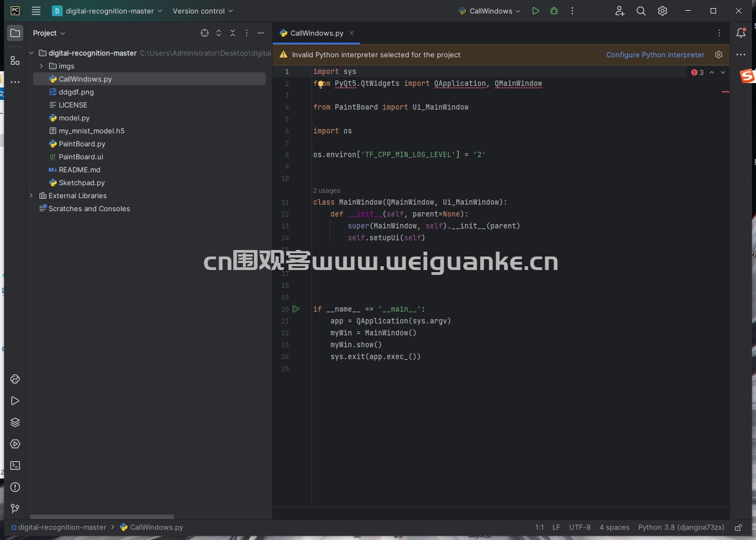The image size is (756, 540).
Task: Click the Project panel horizontal scrollbar
Action: point(102,517)
